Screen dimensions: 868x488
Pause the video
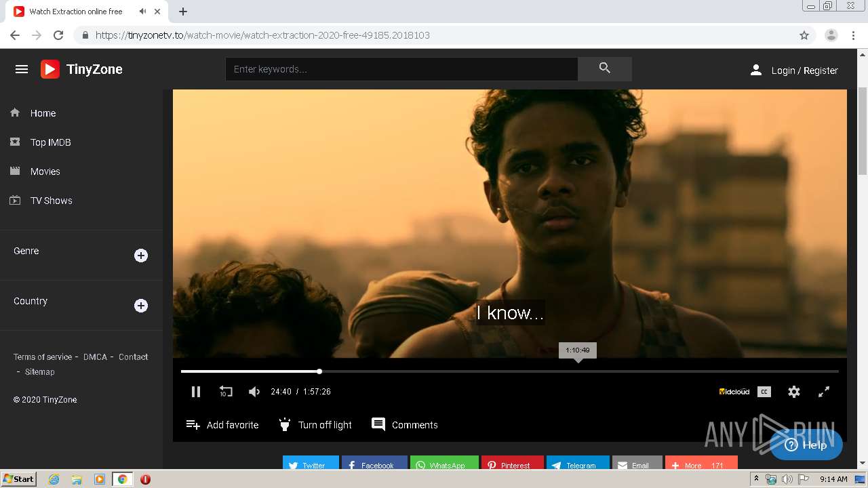pos(196,392)
